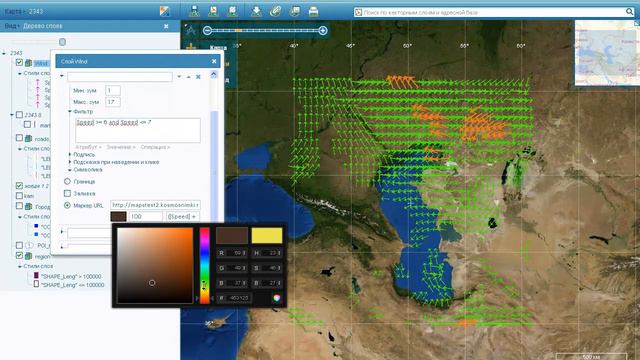Click the Значение link under filter
This screenshot has width=640, height=360.
(120, 147)
